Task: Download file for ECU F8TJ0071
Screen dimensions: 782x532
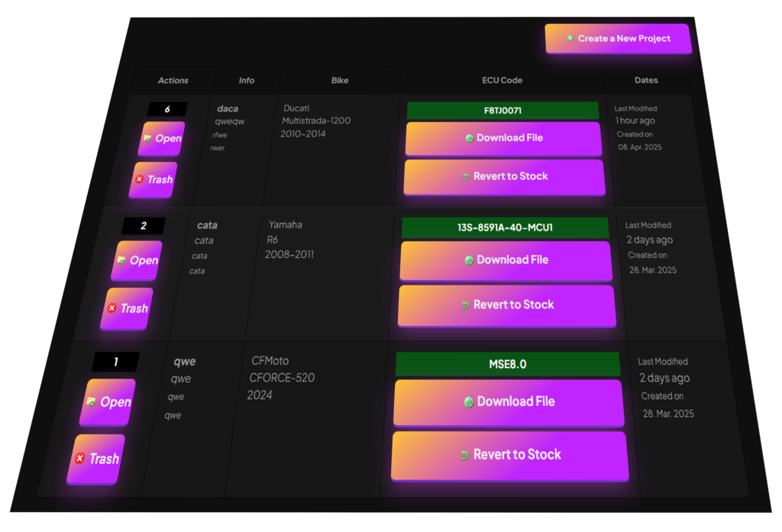Action: (x=504, y=138)
